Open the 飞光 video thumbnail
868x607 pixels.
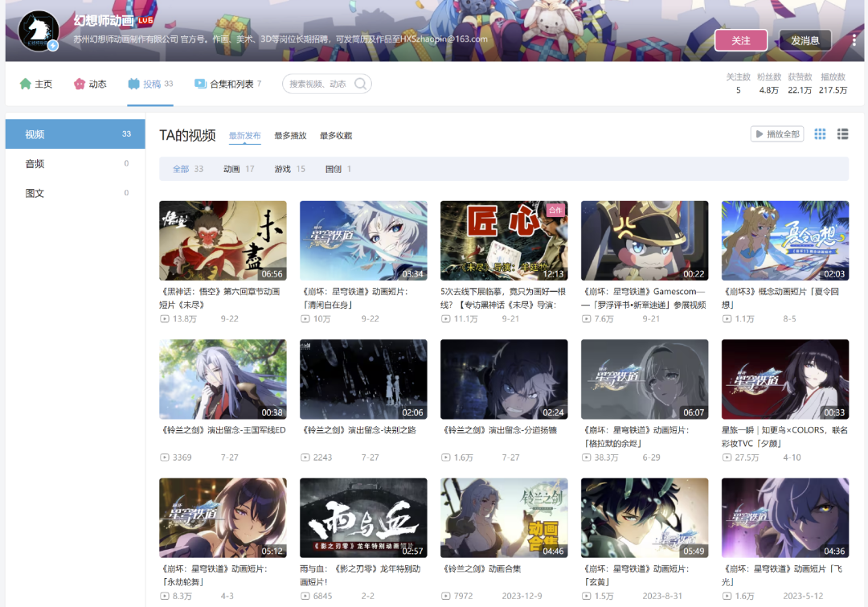click(785, 518)
